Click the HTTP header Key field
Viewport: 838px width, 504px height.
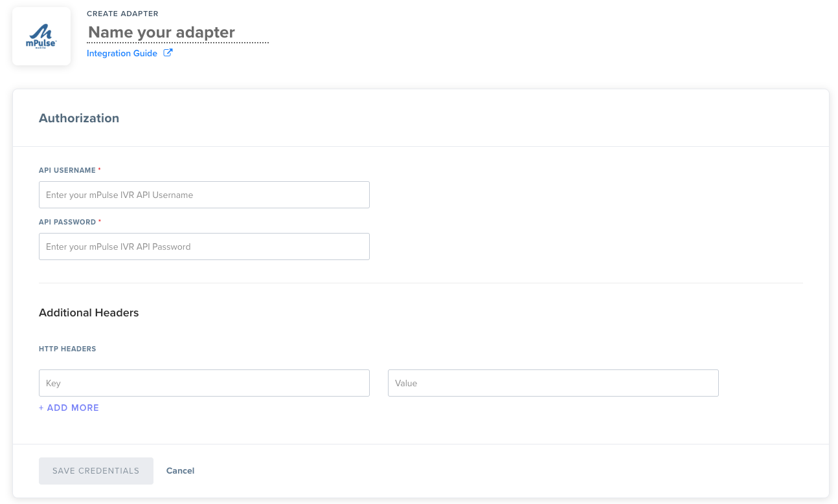(204, 383)
